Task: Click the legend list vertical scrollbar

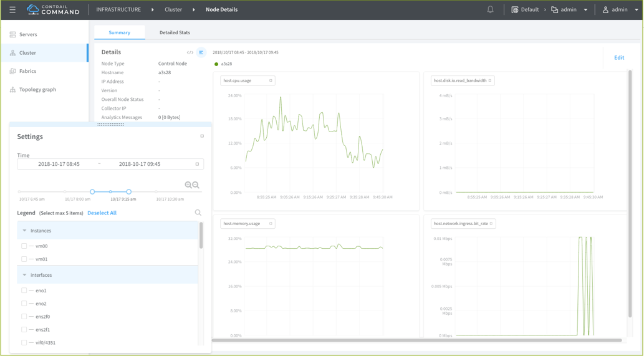Action: pyautogui.click(x=201, y=235)
